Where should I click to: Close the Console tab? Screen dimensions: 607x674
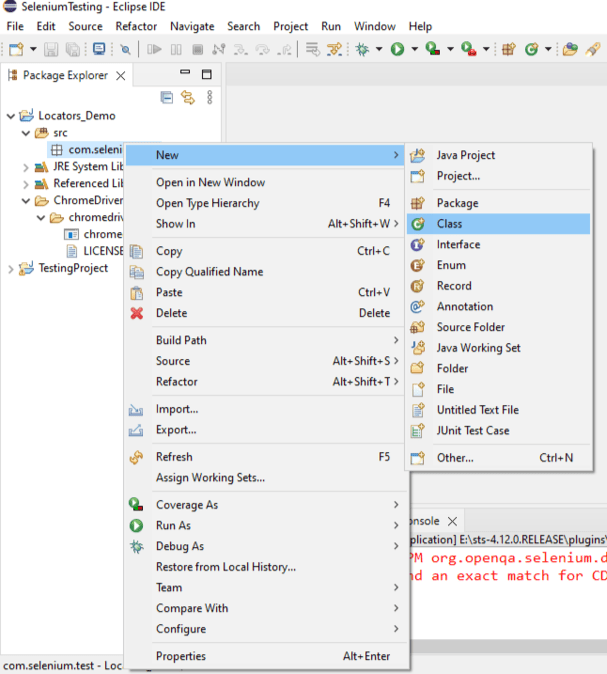tap(452, 521)
